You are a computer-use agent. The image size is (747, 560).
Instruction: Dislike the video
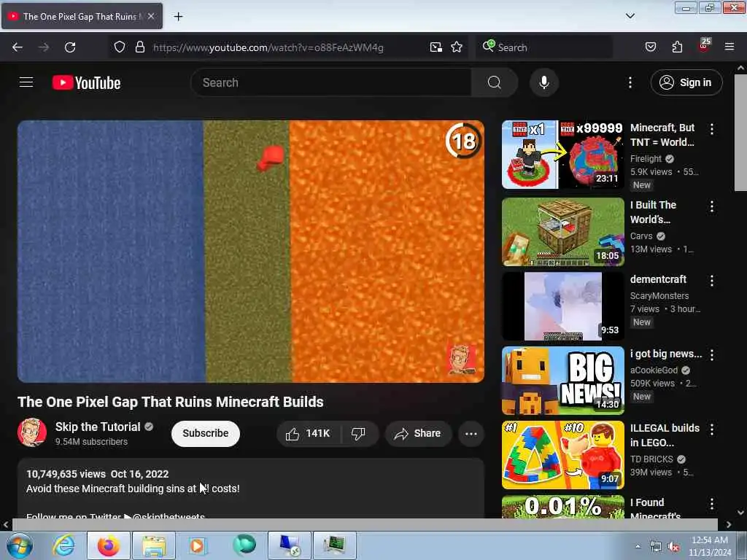point(358,433)
